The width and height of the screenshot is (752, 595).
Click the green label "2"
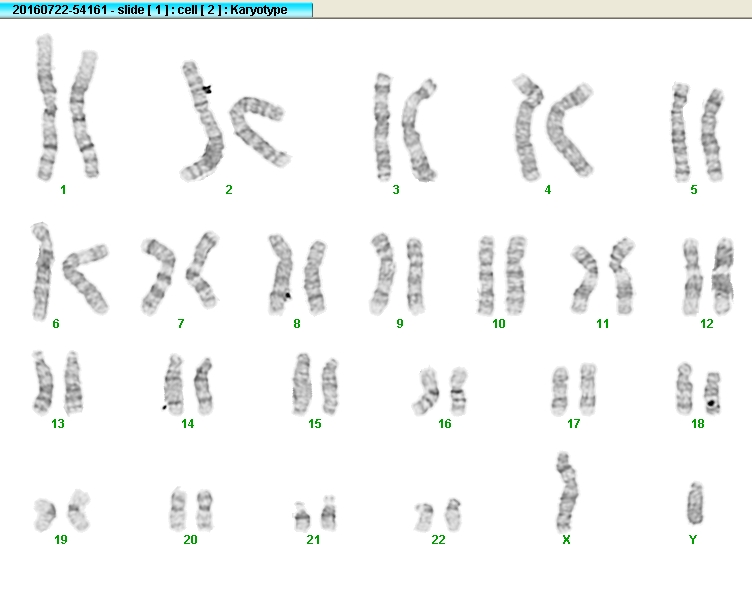coord(229,190)
